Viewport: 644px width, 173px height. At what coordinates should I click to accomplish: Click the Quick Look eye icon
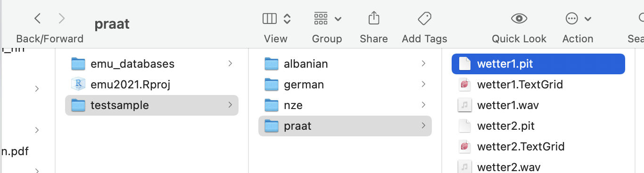519,19
